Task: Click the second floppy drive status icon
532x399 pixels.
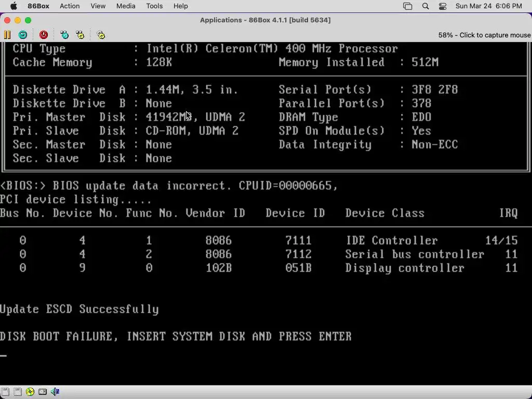Action: 18,392
